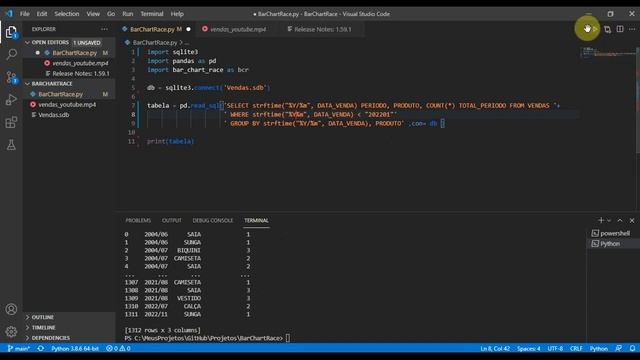Click the synchronize changes icon in status bar

click(40, 349)
